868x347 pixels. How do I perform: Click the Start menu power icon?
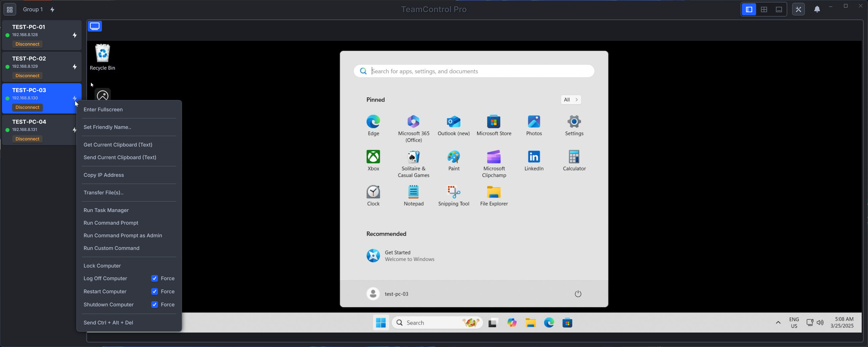click(578, 294)
